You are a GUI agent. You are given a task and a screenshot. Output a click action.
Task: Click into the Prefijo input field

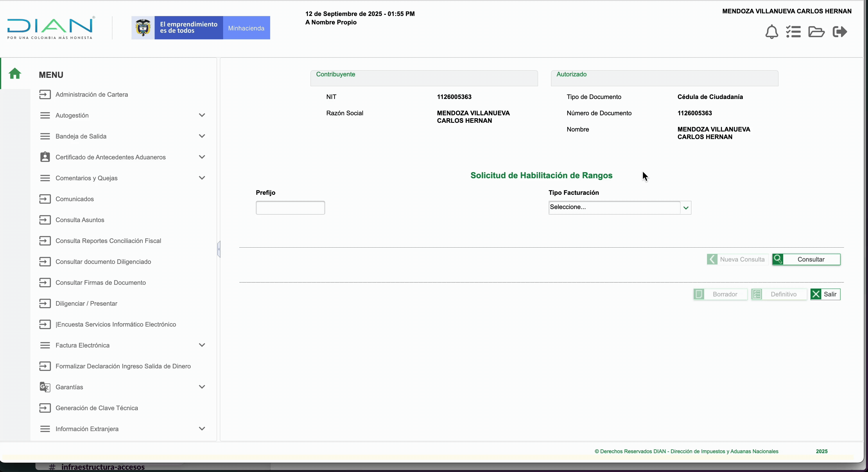pos(290,208)
